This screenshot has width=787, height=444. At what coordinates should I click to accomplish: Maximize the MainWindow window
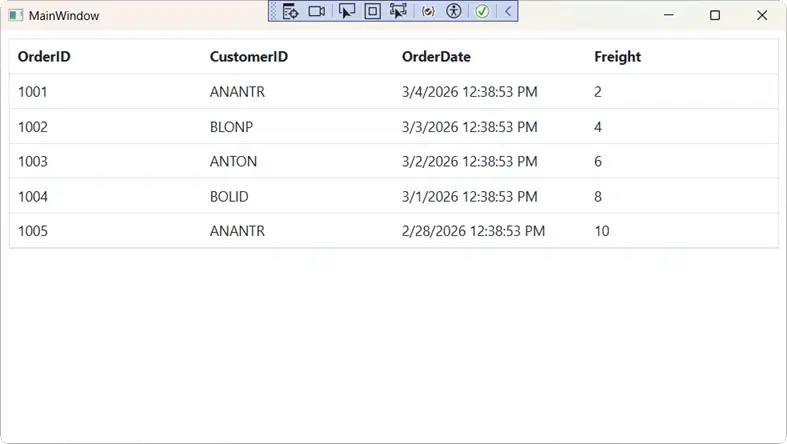715,15
